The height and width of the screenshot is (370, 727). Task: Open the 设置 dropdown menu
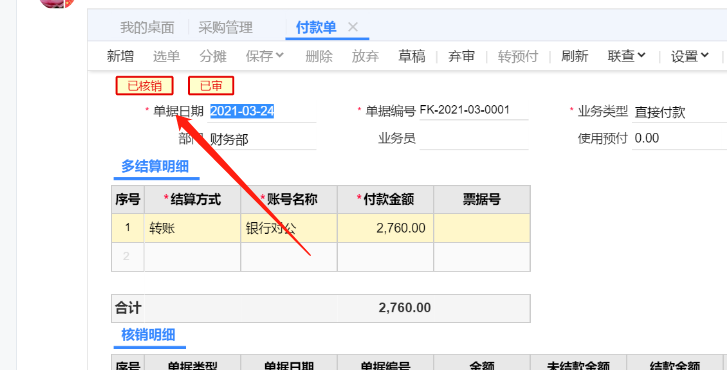(x=689, y=56)
